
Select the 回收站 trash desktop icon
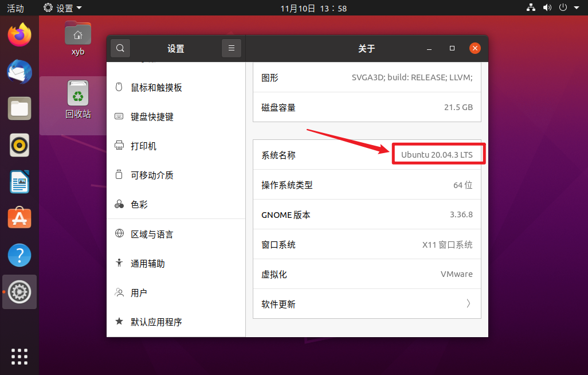(78, 99)
